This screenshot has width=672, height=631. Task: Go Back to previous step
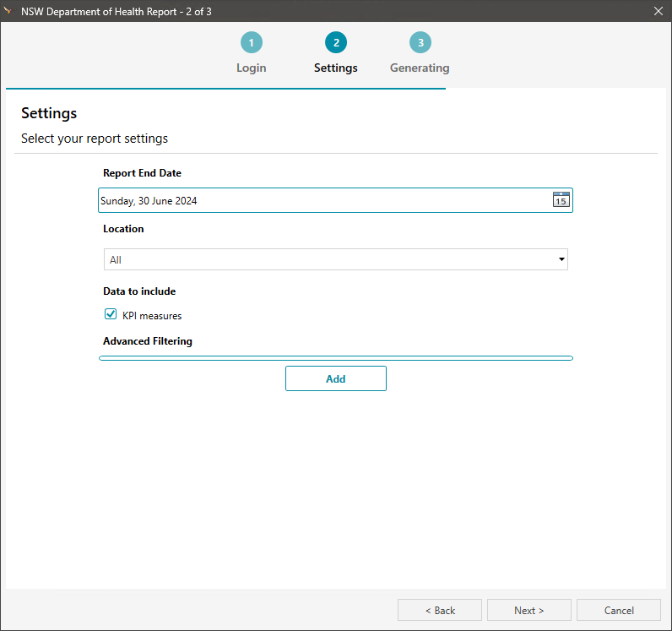tap(440, 610)
